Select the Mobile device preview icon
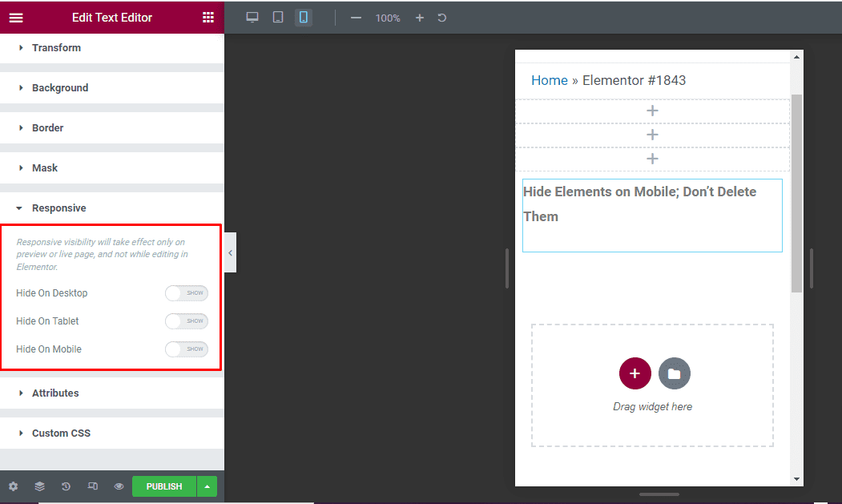The height and width of the screenshot is (504, 842). 303,17
